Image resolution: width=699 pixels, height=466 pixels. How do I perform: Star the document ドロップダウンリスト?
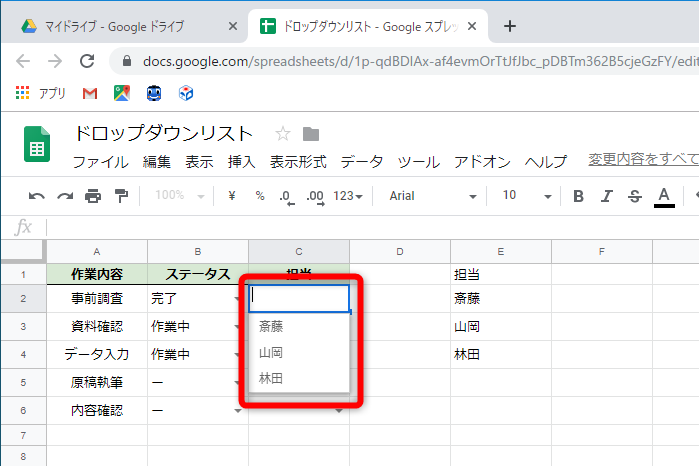click(283, 133)
